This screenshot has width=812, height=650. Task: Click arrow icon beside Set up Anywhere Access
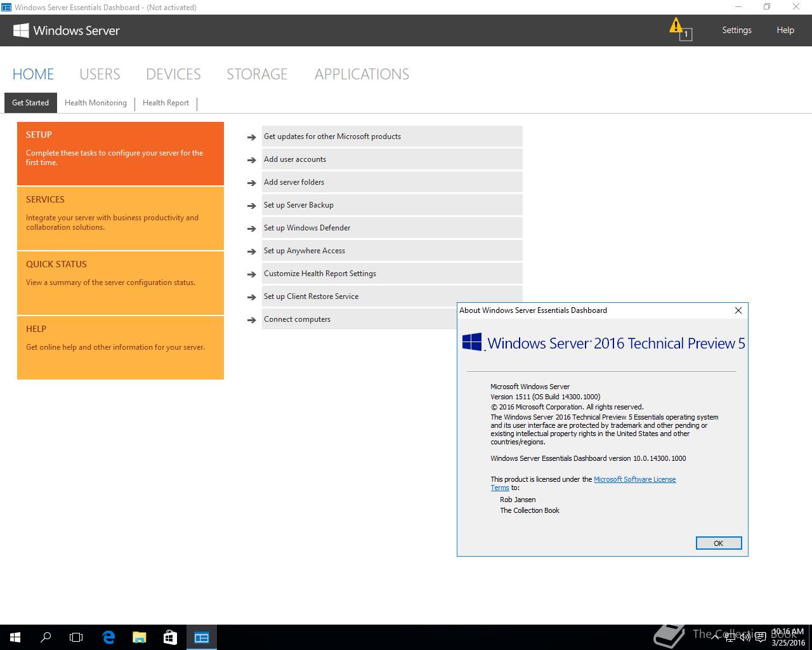tap(252, 251)
